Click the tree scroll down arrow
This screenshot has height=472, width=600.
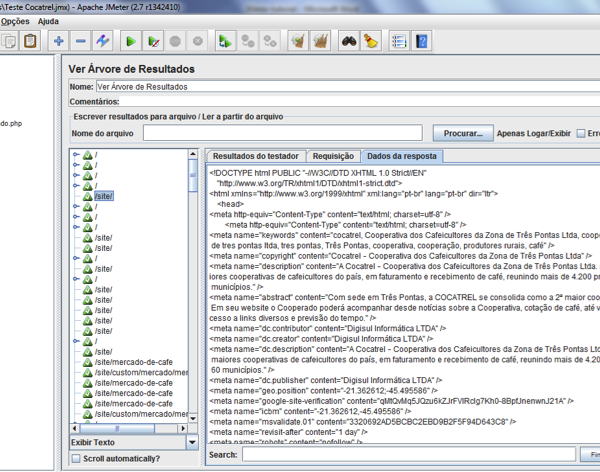tap(193, 418)
